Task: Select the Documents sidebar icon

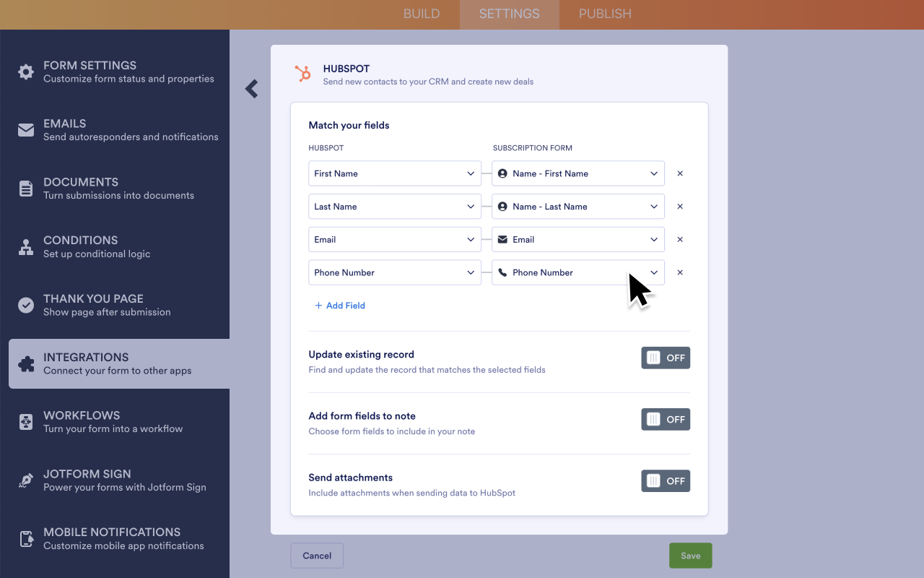Action: 26,189
